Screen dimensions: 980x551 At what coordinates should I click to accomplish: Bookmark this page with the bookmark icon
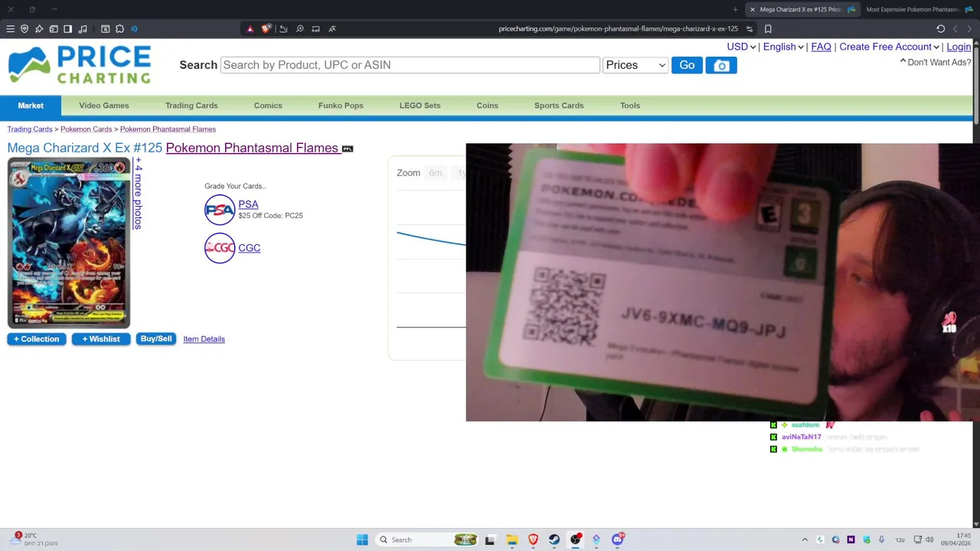[x=768, y=29]
